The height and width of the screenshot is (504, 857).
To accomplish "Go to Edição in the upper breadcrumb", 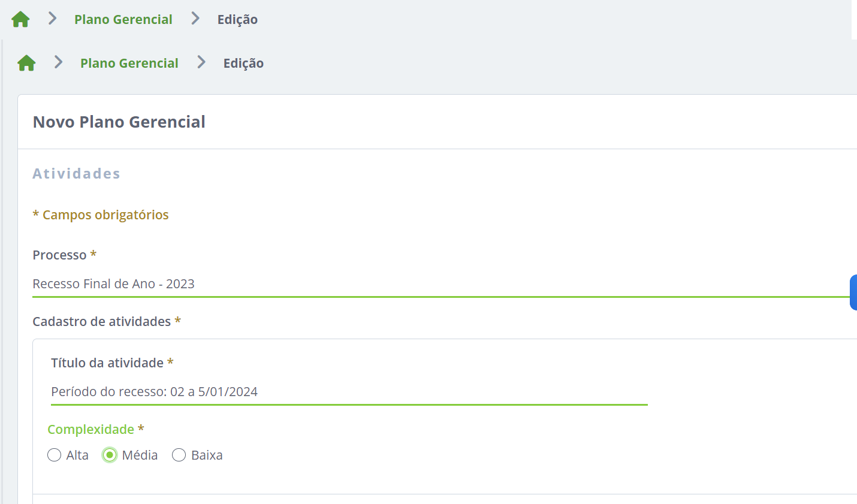I will [237, 20].
